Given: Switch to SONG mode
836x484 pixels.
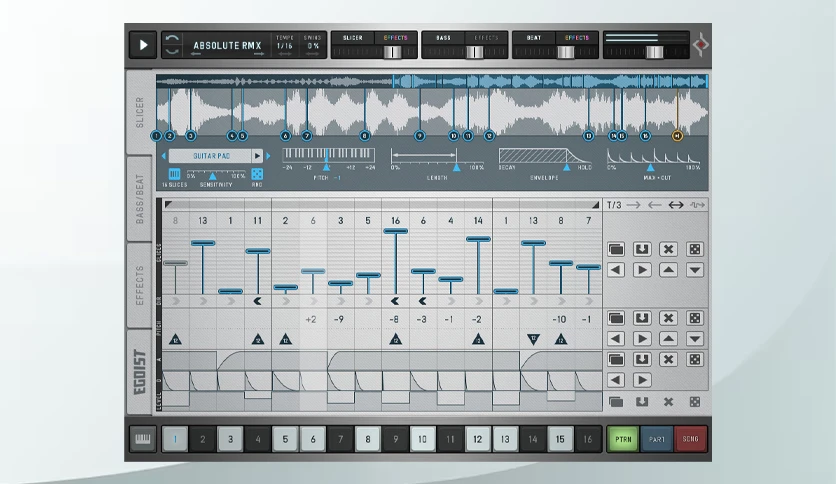Looking at the screenshot, I should (x=690, y=439).
